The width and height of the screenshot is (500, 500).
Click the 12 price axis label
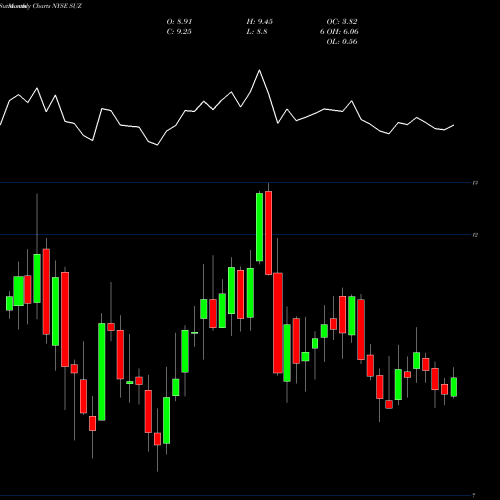(476, 235)
